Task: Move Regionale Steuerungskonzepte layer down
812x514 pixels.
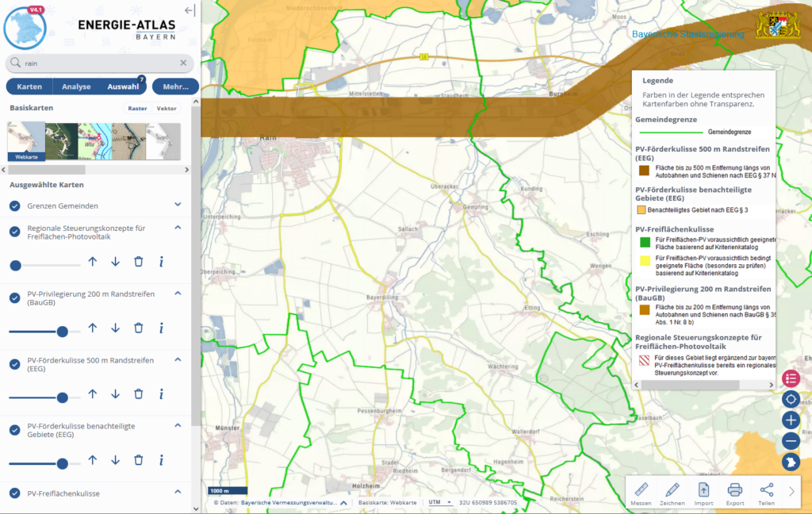Action: pos(116,262)
